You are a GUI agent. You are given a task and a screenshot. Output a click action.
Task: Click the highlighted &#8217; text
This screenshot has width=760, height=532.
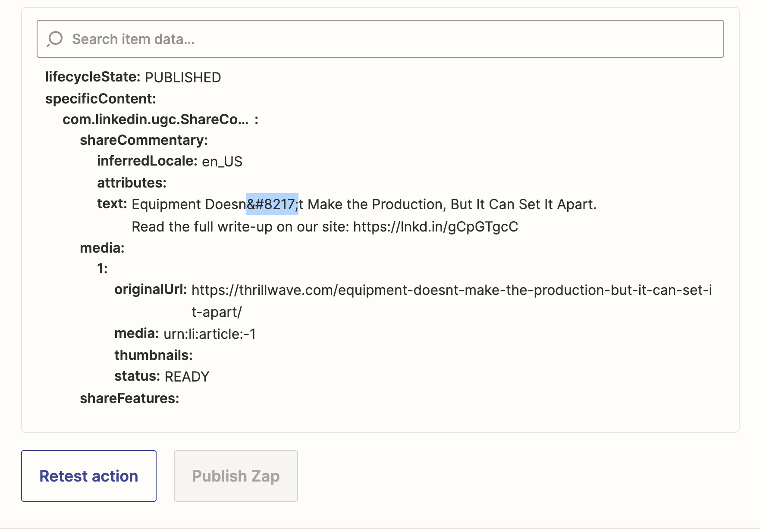pyautogui.click(x=272, y=204)
